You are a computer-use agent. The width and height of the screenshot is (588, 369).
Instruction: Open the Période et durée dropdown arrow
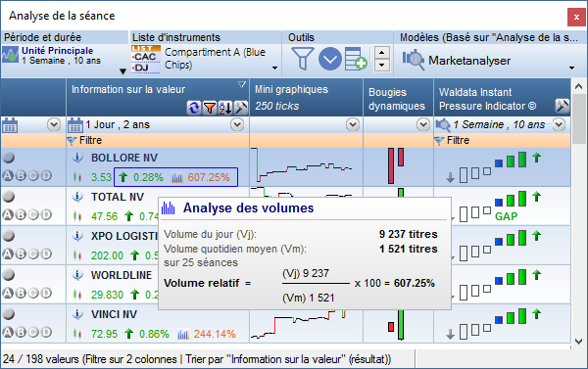point(122,71)
